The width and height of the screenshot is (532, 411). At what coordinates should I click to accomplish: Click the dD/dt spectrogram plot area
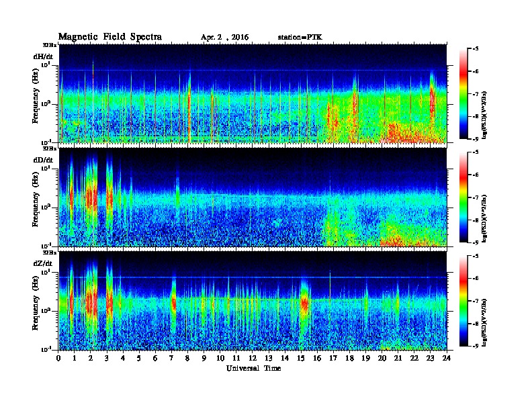[253, 197]
